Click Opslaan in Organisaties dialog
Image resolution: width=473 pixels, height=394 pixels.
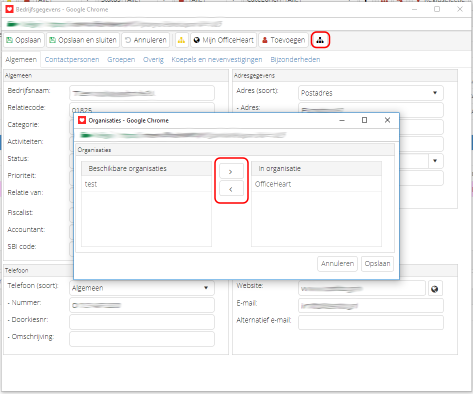[x=377, y=264]
